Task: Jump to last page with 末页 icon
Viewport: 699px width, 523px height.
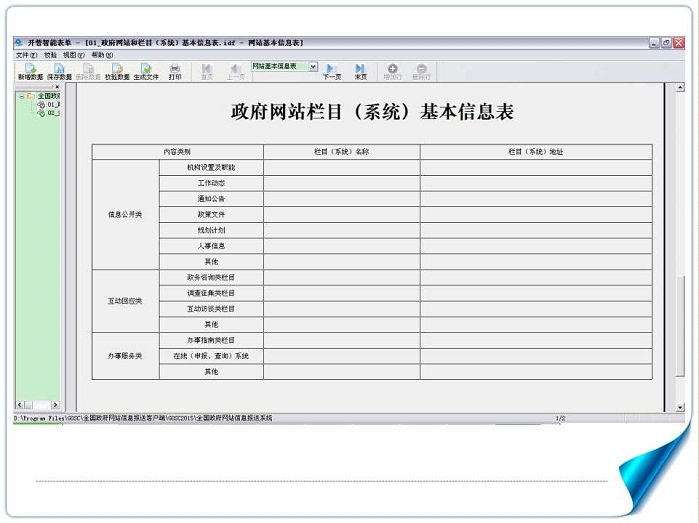Action: (x=360, y=71)
